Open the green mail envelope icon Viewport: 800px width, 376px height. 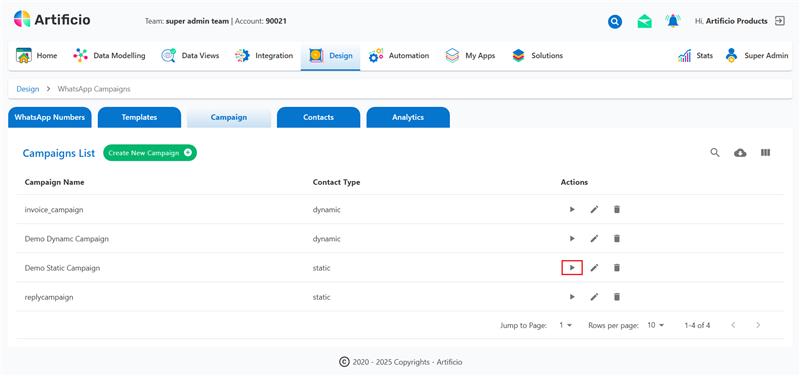(x=644, y=21)
